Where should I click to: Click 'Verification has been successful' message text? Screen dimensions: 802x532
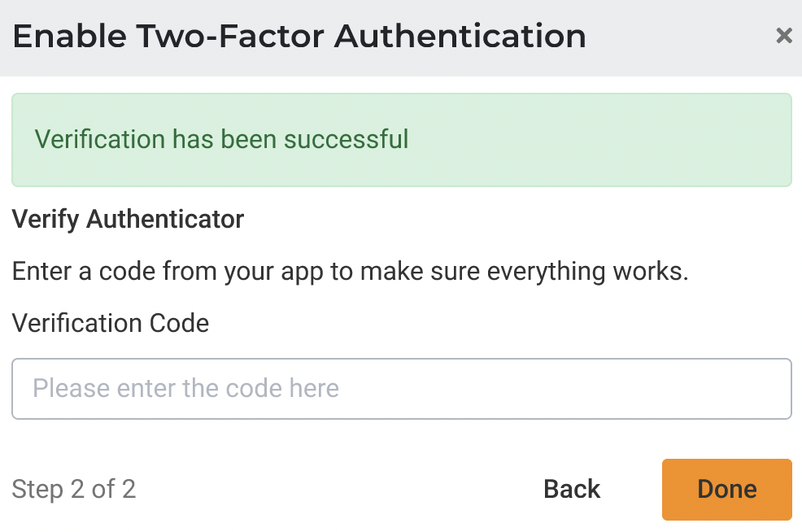(x=221, y=139)
